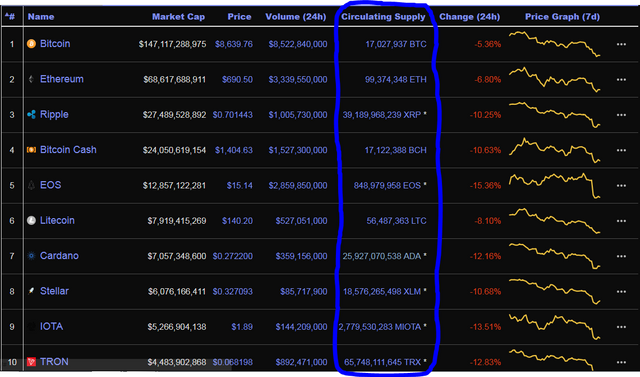Sort by the Circulating Supply column header

383,17
